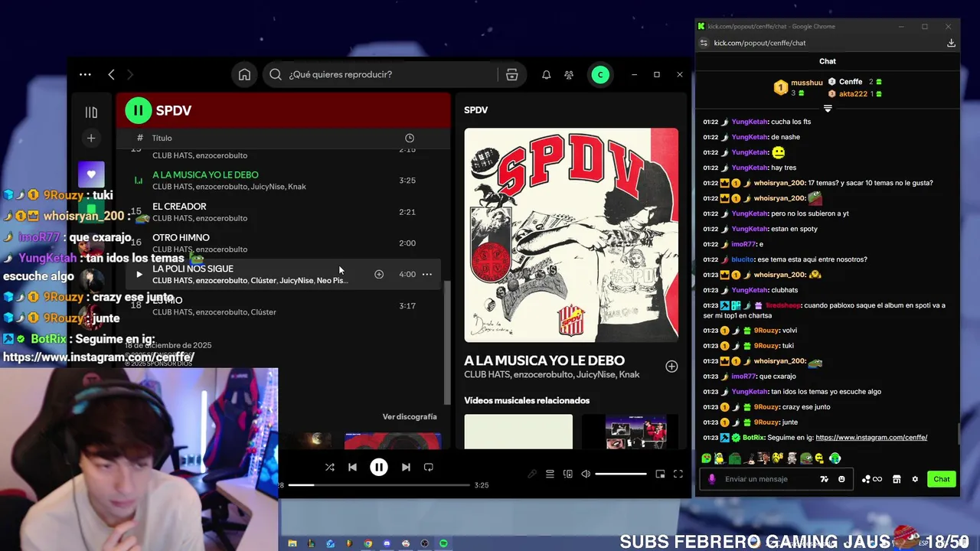Select the minion emote in quick emotes
Viewport: 980px width, 551px height.
click(x=720, y=458)
